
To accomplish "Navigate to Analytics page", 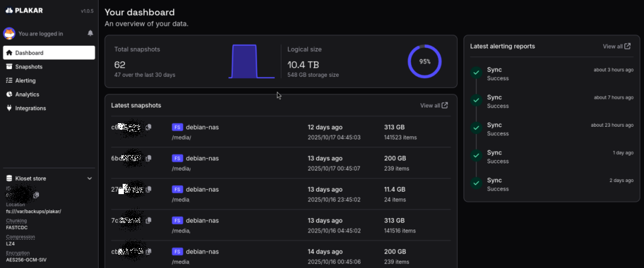I will [27, 94].
